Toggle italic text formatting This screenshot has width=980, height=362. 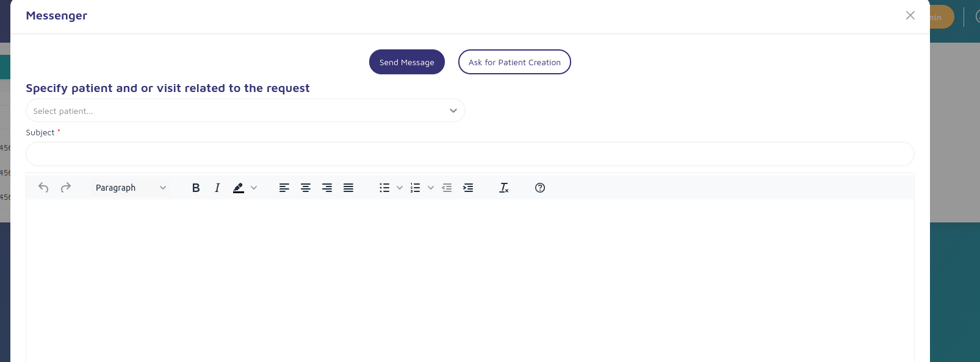[x=217, y=188]
